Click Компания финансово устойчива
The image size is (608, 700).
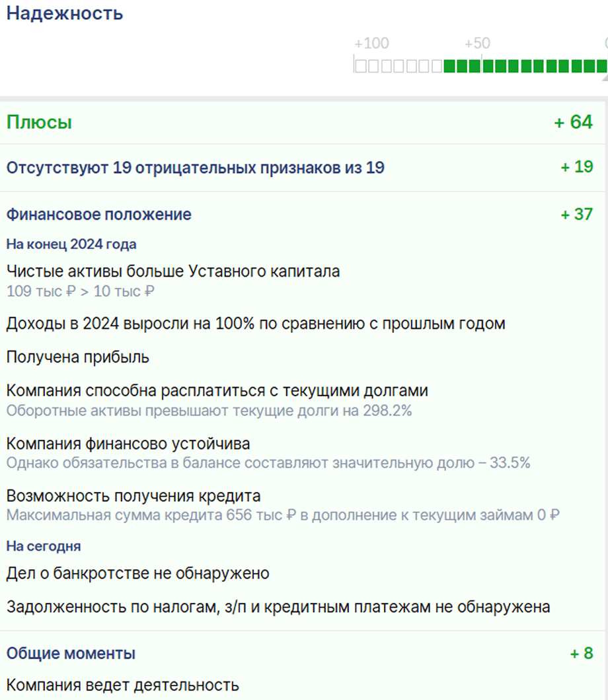point(128,444)
